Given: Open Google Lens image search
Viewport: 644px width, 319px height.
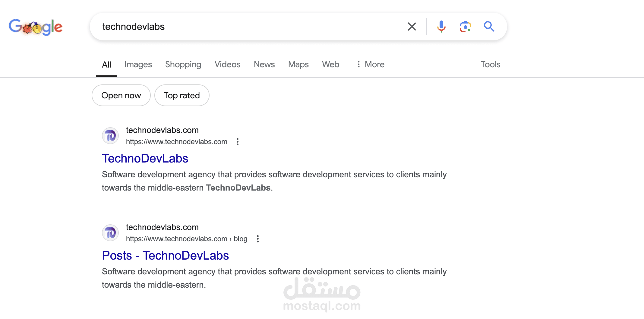Looking at the screenshot, I should [465, 27].
